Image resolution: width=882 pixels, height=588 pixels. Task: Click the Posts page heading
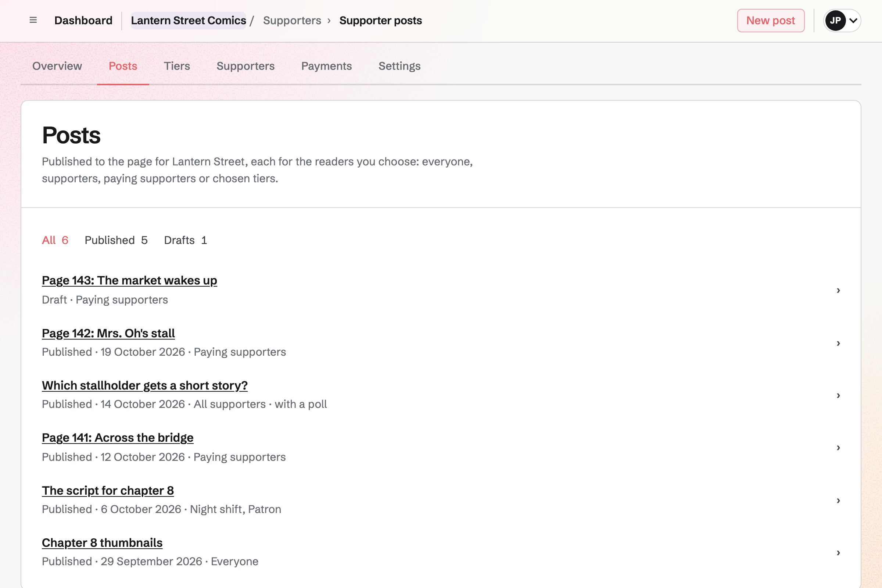[71, 135]
